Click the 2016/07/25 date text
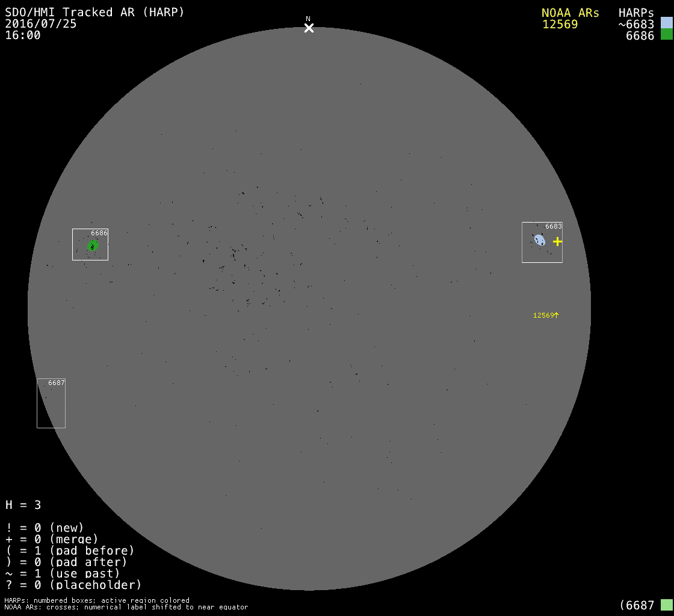Image resolution: width=674 pixels, height=616 pixels. 41,24
